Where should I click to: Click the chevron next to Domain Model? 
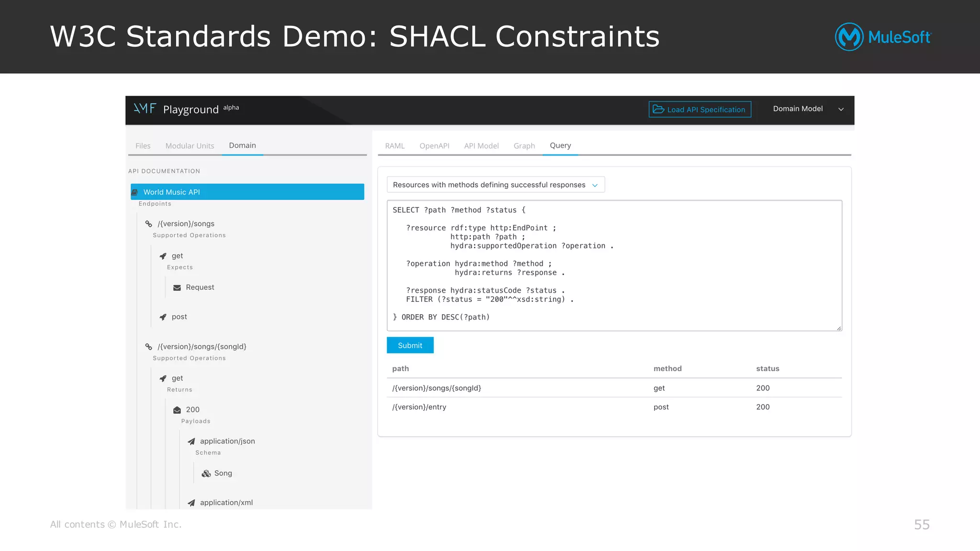click(x=841, y=110)
